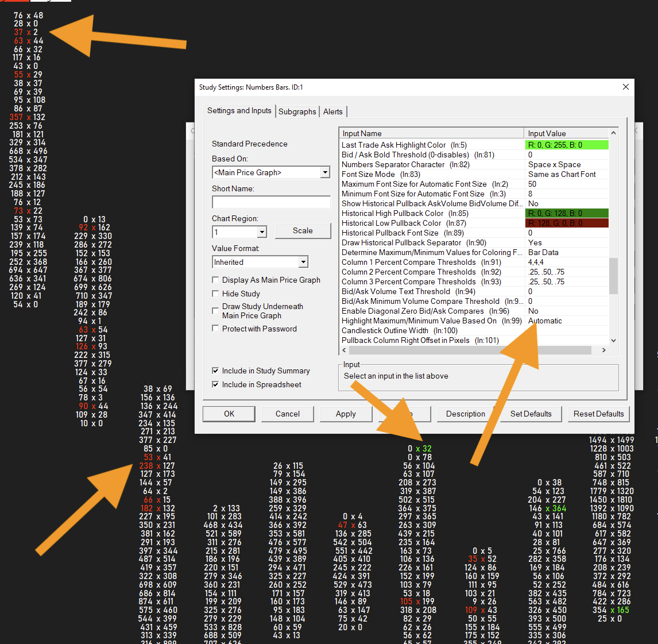Open the Based On dropdown
Viewport: 658px width, 644px height.
(x=325, y=172)
